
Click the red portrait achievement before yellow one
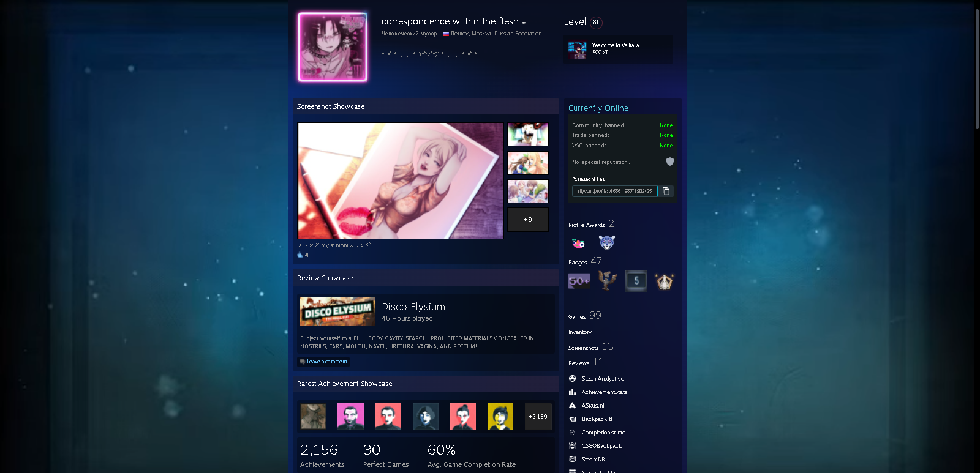click(x=463, y=417)
